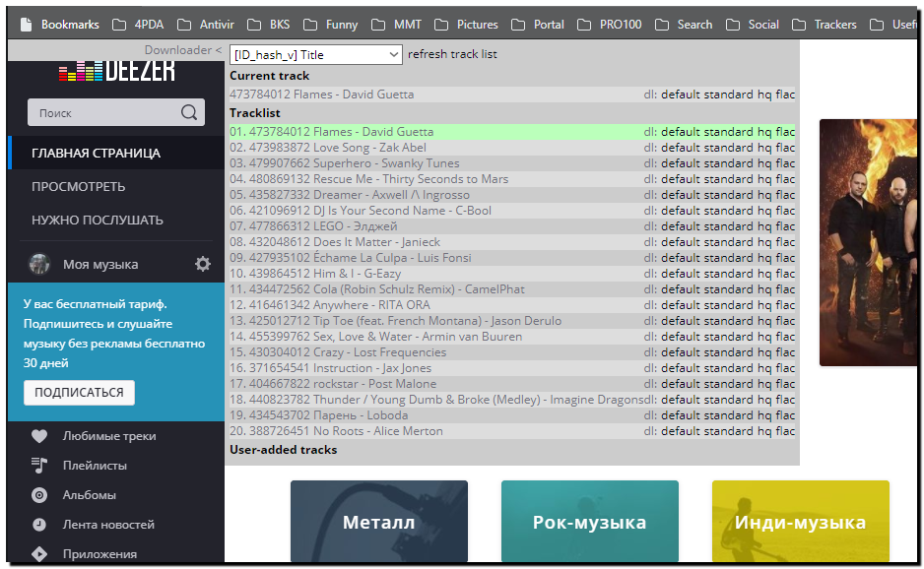This screenshot has width=924, height=569.
Task: Click refresh track list link
Action: [x=452, y=54]
